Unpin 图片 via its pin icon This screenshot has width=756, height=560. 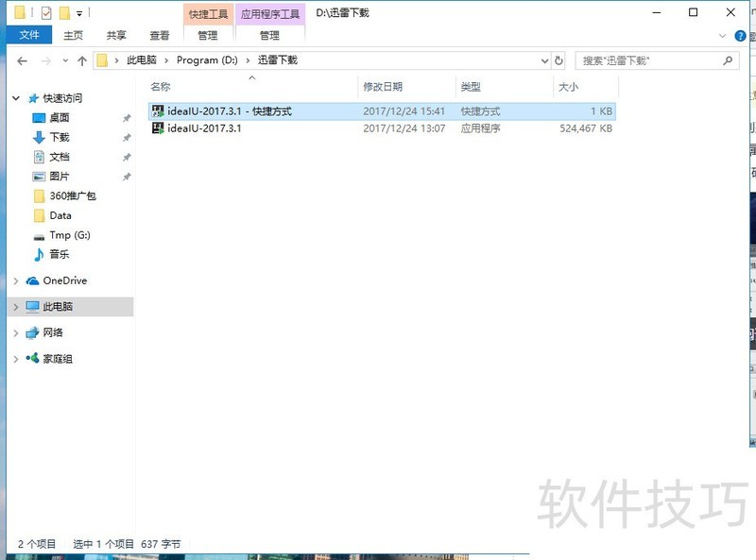pyautogui.click(x=127, y=177)
